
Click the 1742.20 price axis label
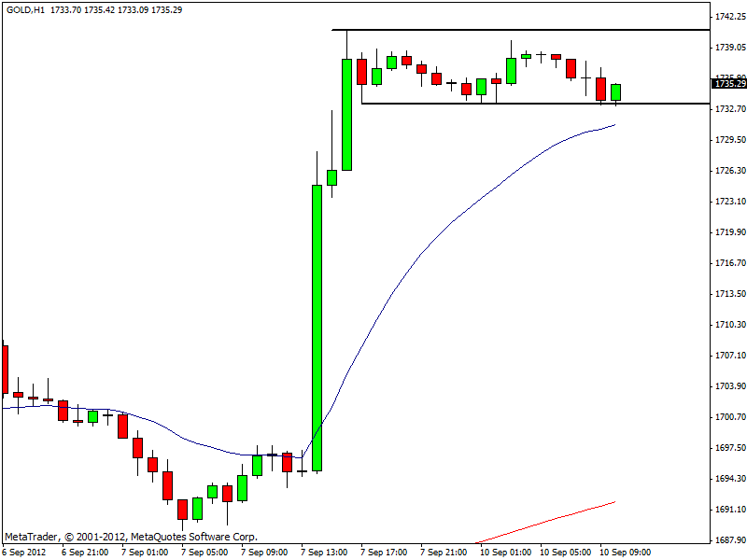pos(728,17)
